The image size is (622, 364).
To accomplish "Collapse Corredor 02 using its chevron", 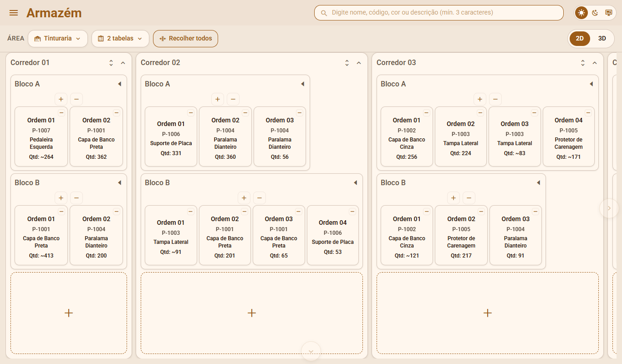I will point(359,63).
